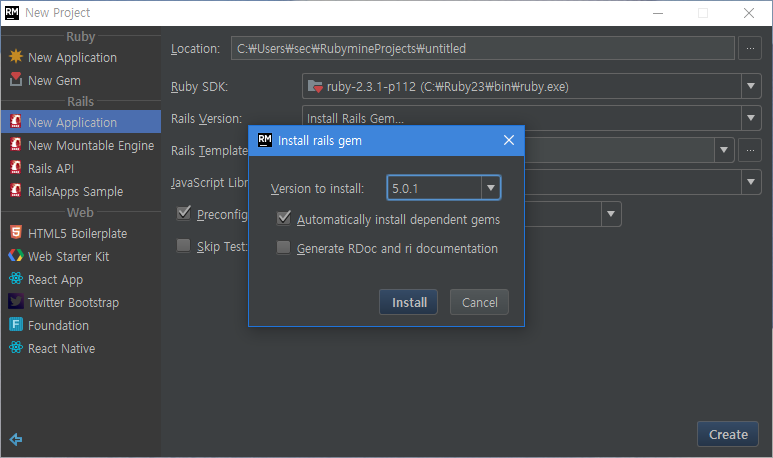This screenshot has height=458, width=773.
Task: Click the Ruby SDK folder icon
Action: tap(315, 87)
